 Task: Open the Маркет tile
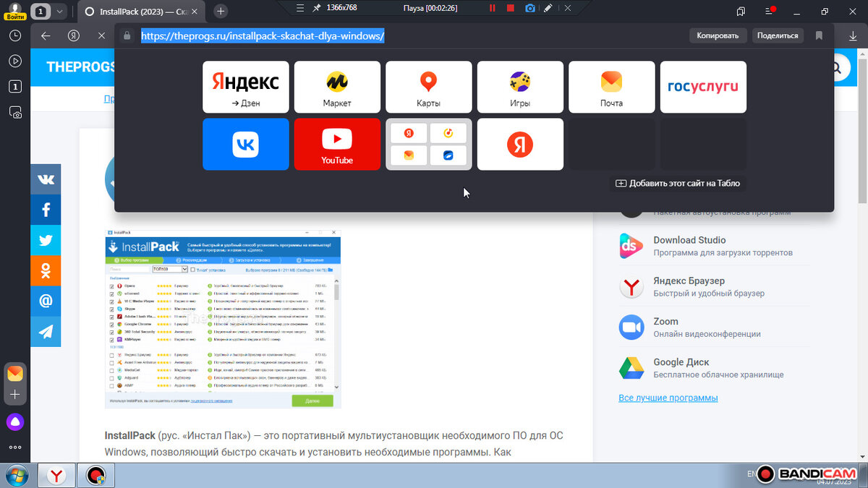(x=337, y=87)
